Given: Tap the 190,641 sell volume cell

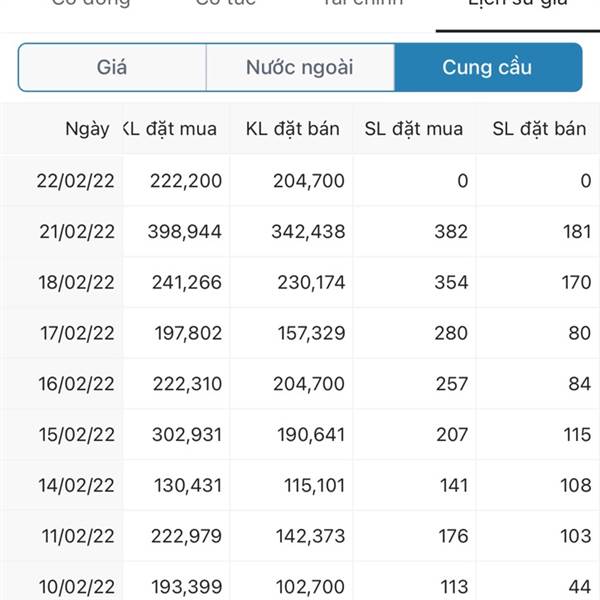Looking at the screenshot, I should click(x=311, y=435).
